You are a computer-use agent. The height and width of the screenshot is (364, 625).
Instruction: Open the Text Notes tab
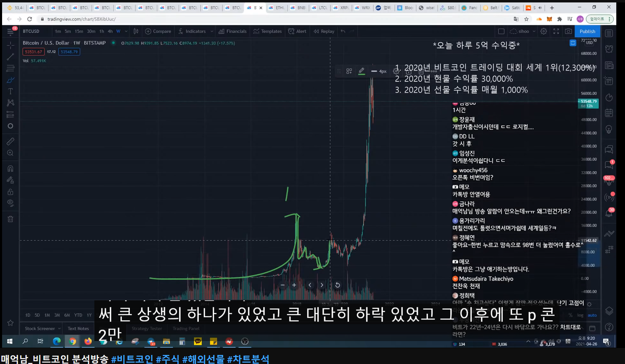point(78,329)
